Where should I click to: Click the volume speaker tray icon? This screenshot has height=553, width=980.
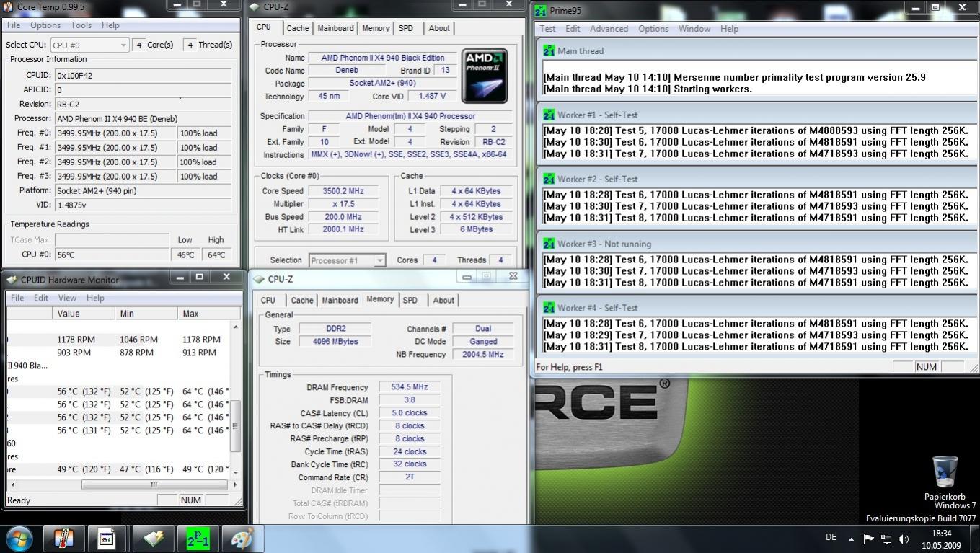[904, 539]
